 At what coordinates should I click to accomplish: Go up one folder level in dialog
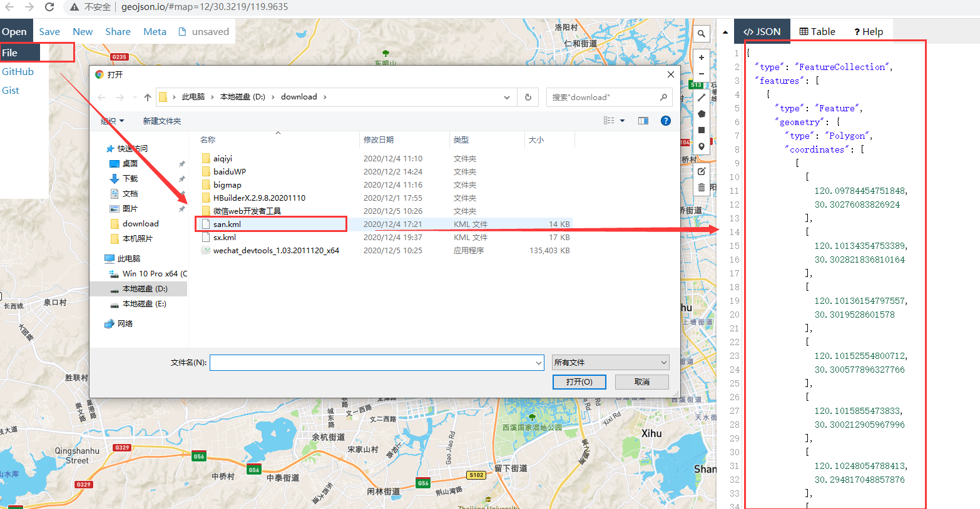(x=148, y=97)
